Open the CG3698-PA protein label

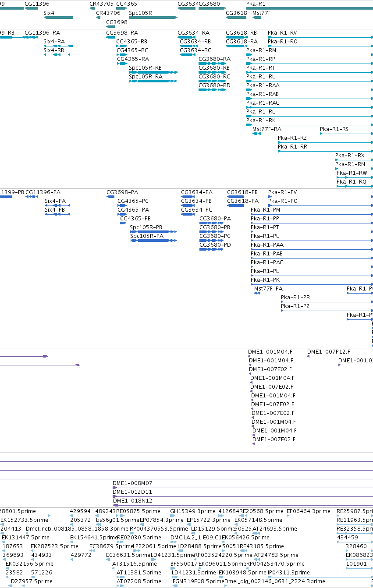[x=122, y=192]
